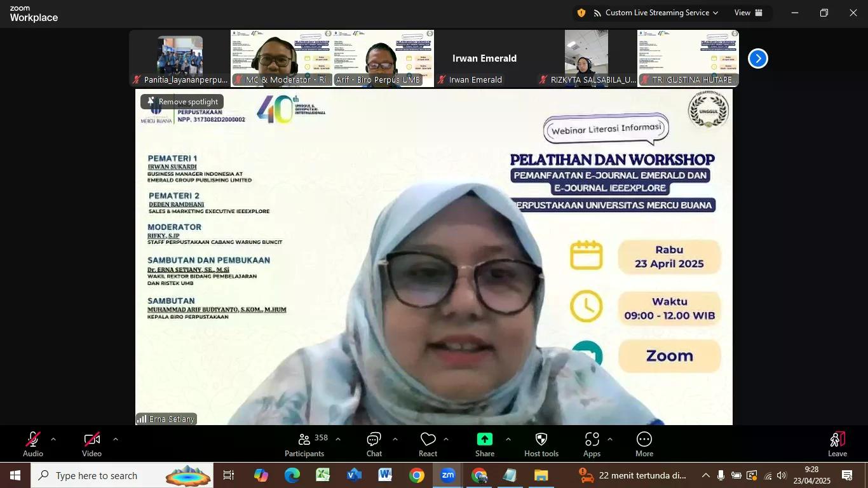Click the encryption shield icon
The image size is (868, 488).
581,13
